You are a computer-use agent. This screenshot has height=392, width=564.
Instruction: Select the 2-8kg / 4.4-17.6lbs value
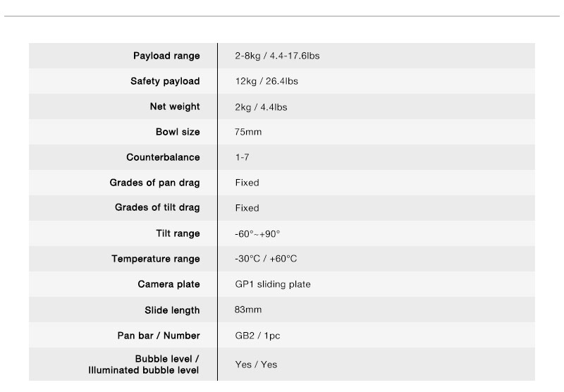277,56
